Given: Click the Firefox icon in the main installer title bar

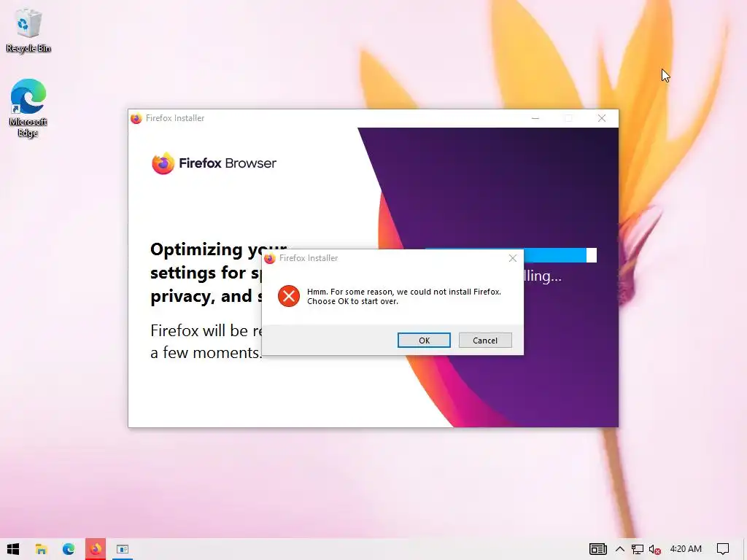Looking at the screenshot, I should point(136,118).
